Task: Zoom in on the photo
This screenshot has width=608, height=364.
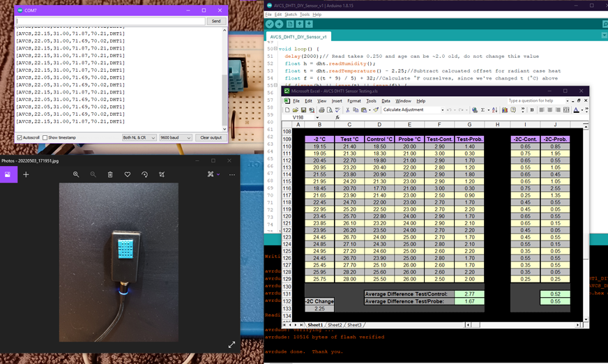Action: [x=76, y=174]
